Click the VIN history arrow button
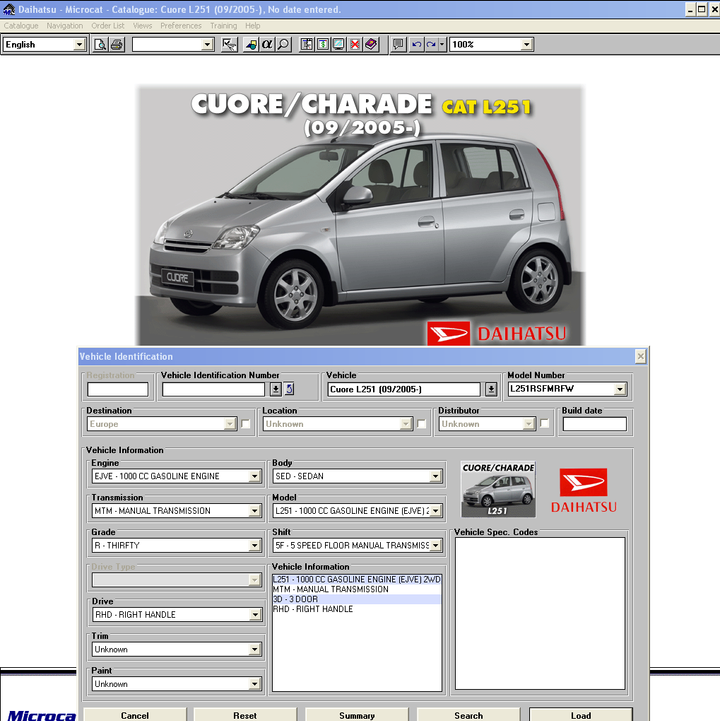The width and height of the screenshot is (720, 721). pos(275,389)
